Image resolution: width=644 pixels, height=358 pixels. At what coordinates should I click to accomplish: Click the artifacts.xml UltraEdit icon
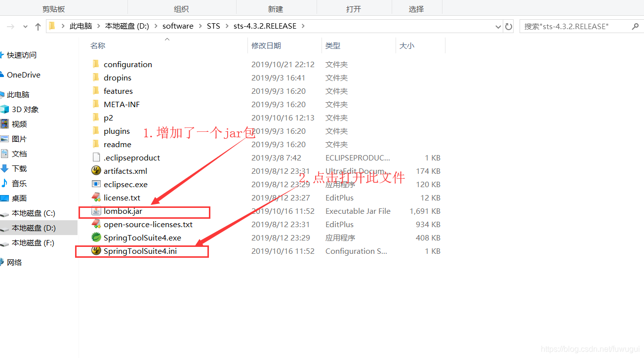point(96,171)
